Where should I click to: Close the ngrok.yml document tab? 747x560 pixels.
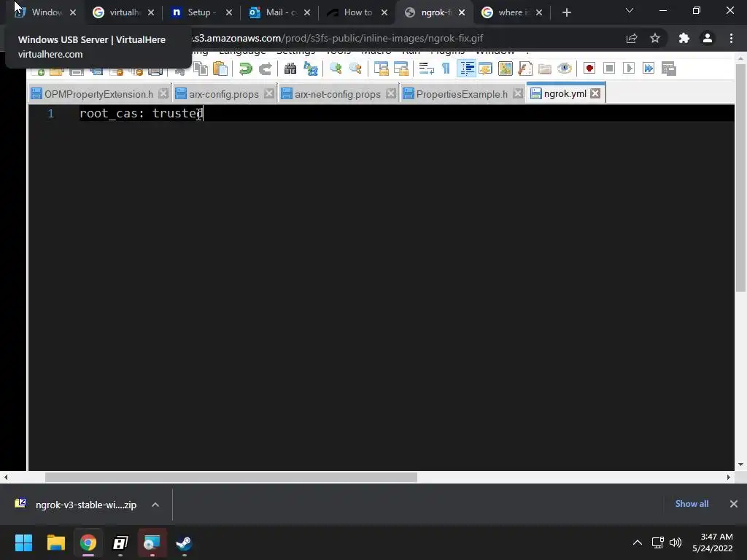coord(595,93)
